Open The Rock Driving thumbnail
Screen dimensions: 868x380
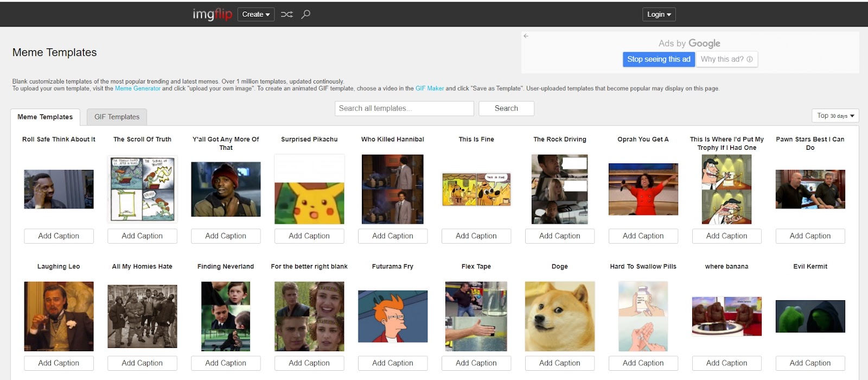560,189
